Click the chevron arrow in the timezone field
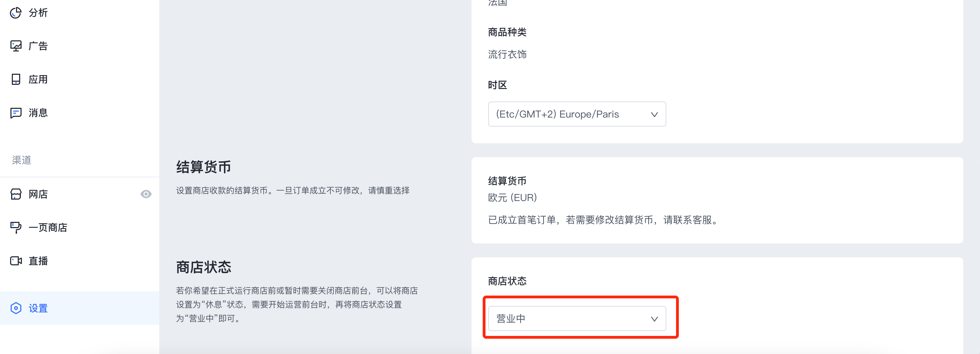Screen dimensions: 980x354 point(654,114)
